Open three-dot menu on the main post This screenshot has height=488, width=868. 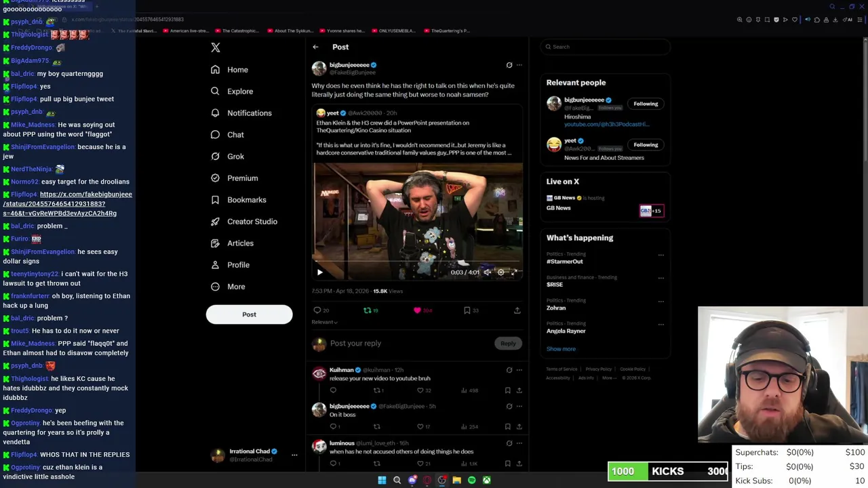[x=519, y=65]
